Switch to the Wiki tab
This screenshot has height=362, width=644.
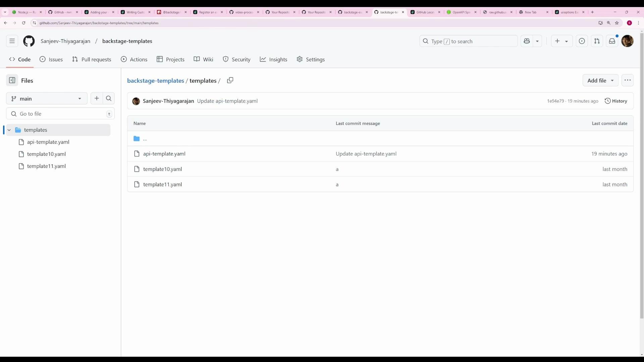[203, 59]
